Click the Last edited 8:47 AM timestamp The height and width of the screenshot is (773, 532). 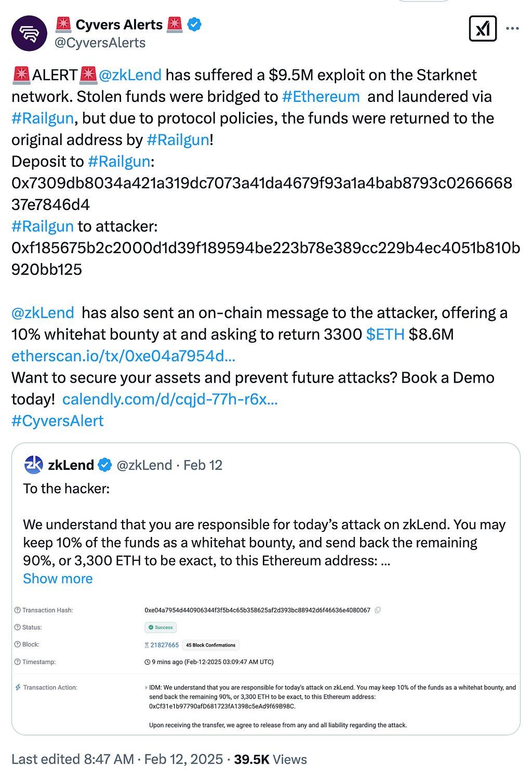click(x=73, y=759)
